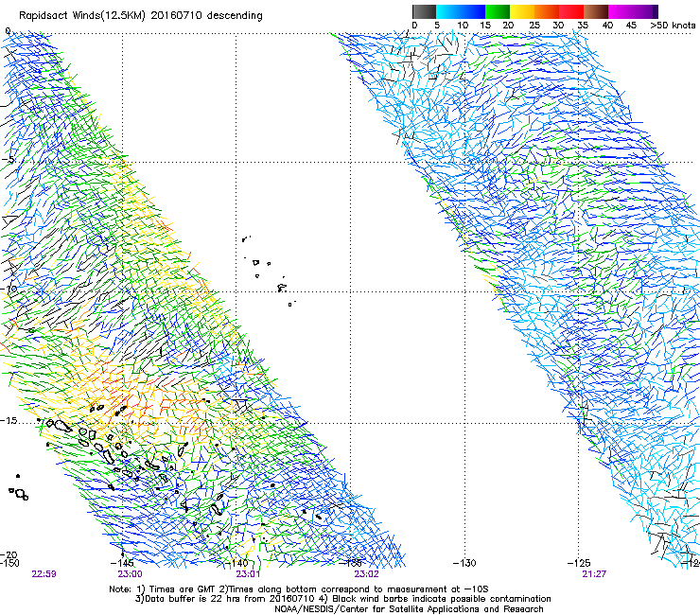Click legend tick label '25'
The width and height of the screenshot is (700, 615).
[x=534, y=26]
